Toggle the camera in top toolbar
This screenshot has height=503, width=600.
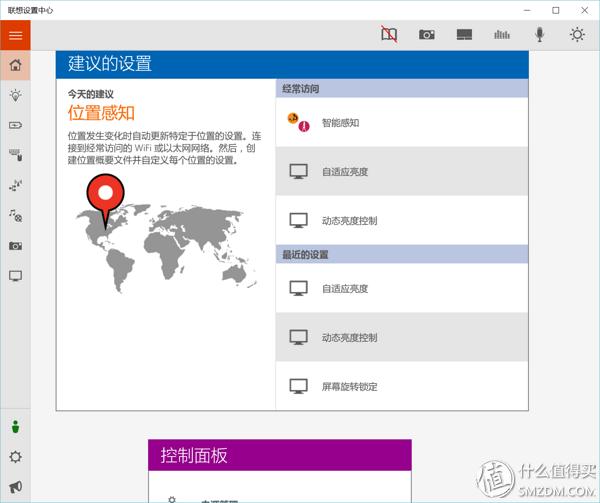[x=427, y=35]
